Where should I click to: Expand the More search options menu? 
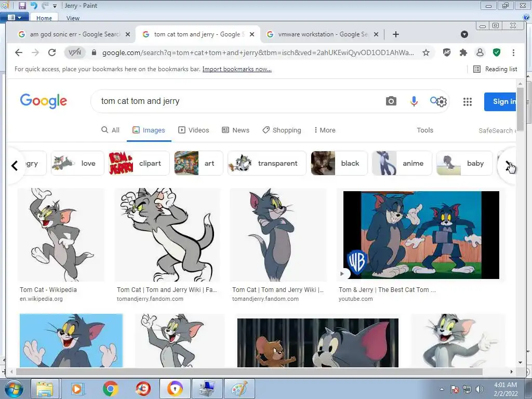tap(325, 130)
